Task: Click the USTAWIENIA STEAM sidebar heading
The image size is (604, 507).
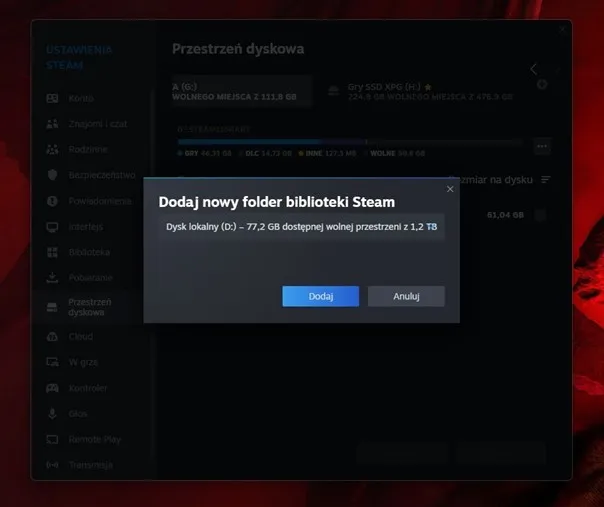Action: click(x=79, y=57)
